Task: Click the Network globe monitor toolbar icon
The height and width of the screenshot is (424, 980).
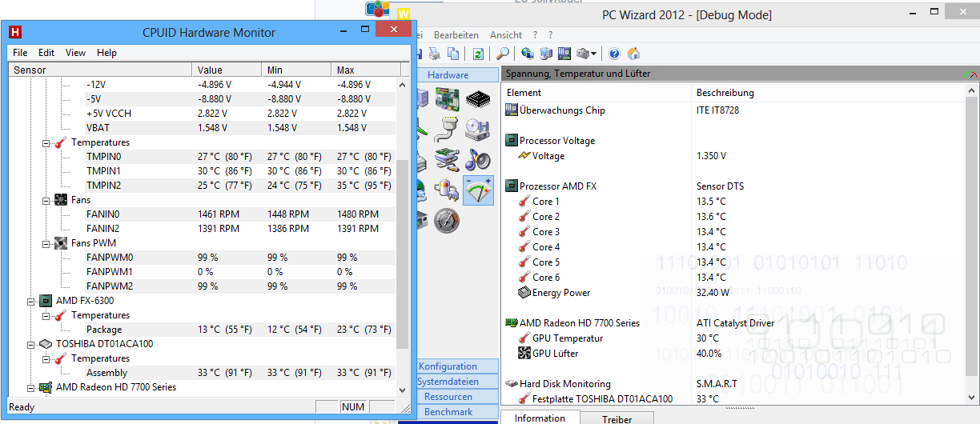Action: coord(528,54)
